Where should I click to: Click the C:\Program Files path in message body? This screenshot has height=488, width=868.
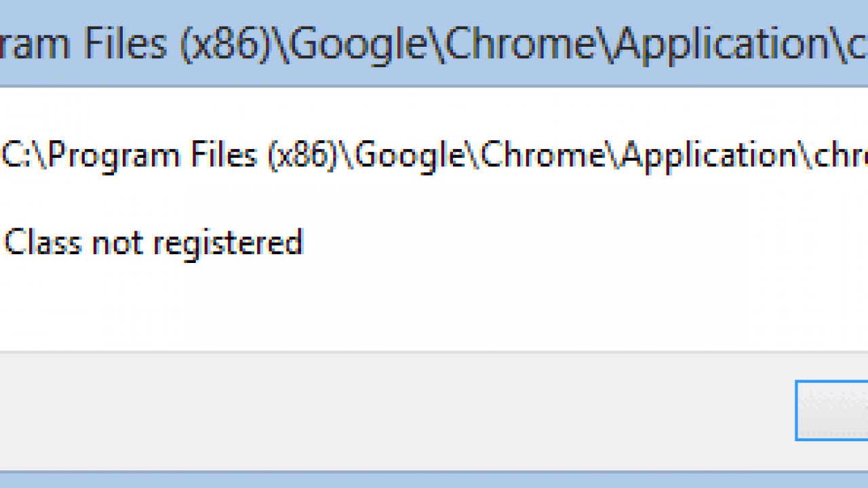click(434, 157)
